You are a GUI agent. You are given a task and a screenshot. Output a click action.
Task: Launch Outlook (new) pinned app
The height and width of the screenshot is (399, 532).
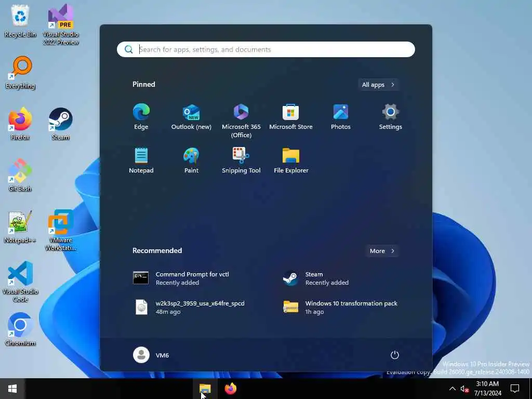click(x=191, y=117)
